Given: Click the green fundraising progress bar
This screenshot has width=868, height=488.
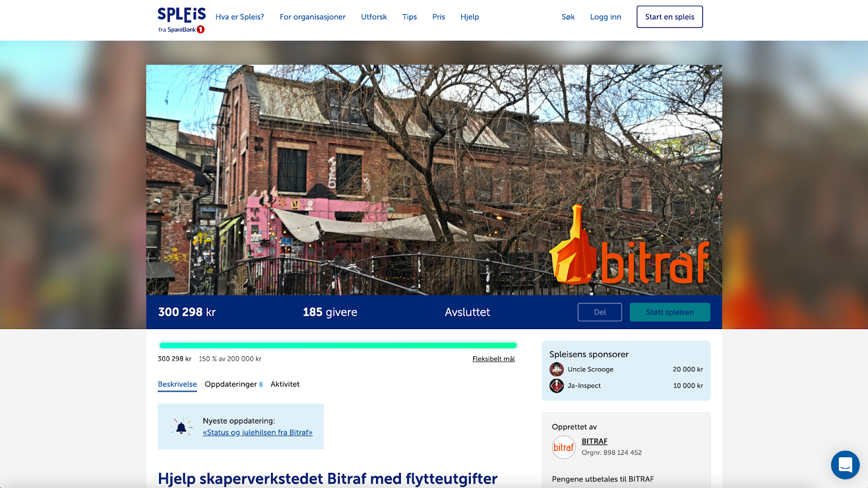Looking at the screenshot, I should click(338, 345).
